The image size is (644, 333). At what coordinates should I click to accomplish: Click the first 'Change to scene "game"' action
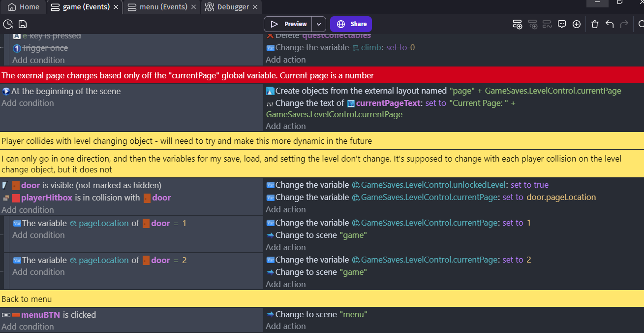pyautogui.click(x=317, y=235)
